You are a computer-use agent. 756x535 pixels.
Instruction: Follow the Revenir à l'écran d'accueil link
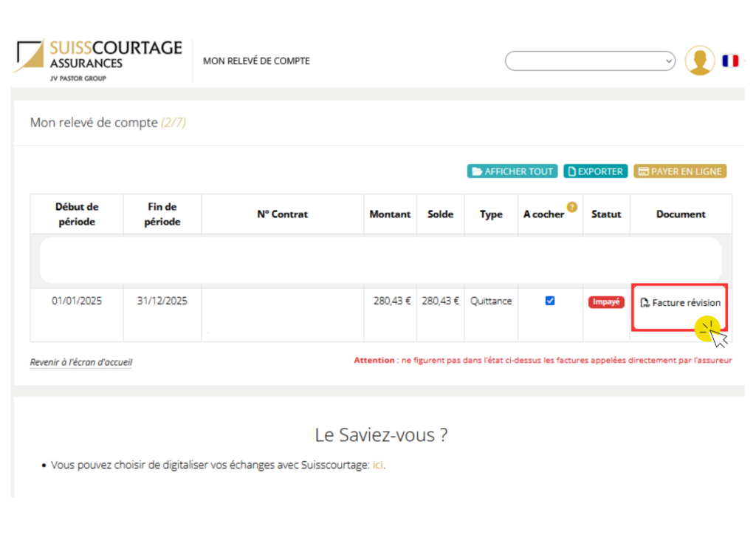pos(81,362)
